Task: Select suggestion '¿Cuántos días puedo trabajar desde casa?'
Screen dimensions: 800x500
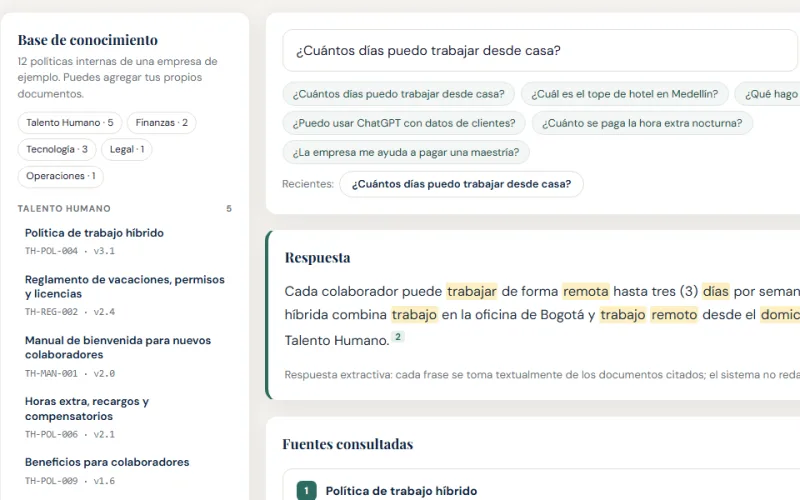Action: pos(398,94)
